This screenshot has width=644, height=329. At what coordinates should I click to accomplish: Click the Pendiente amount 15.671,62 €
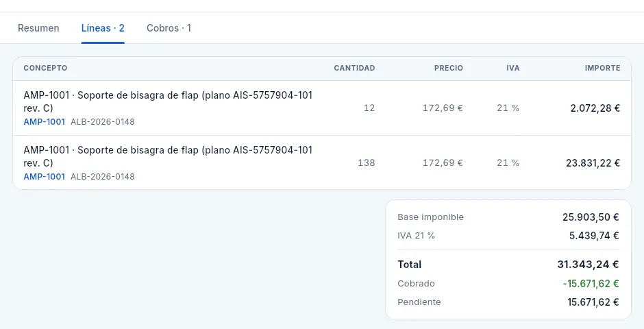pyautogui.click(x=593, y=302)
